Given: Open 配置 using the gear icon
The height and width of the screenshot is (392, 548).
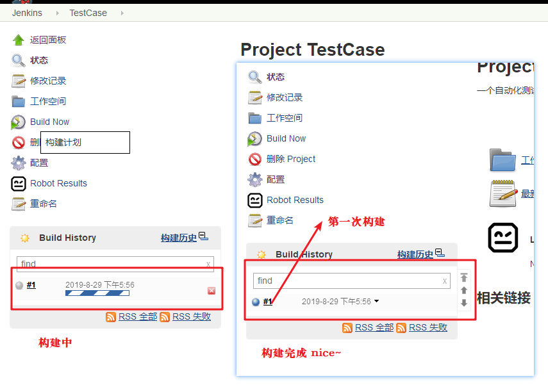Looking at the screenshot, I should pyautogui.click(x=17, y=162).
